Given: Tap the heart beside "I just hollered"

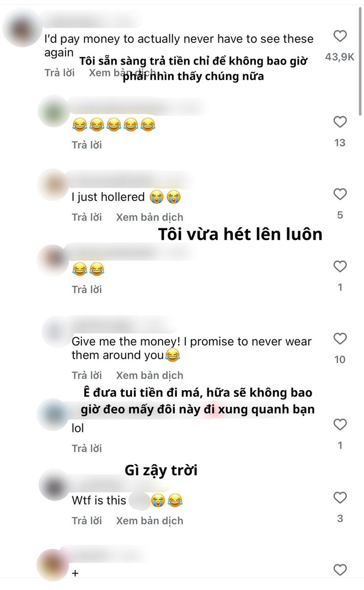Looking at the screenshot, I should 340,194.
